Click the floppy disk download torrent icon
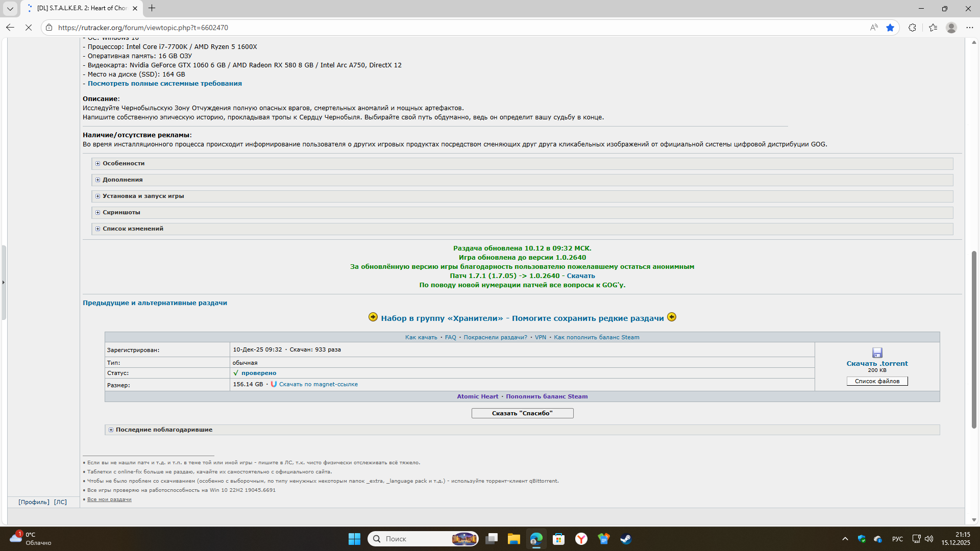Viewport: 980px width, 551px height. pyautogui.click(x=877, y=353)
